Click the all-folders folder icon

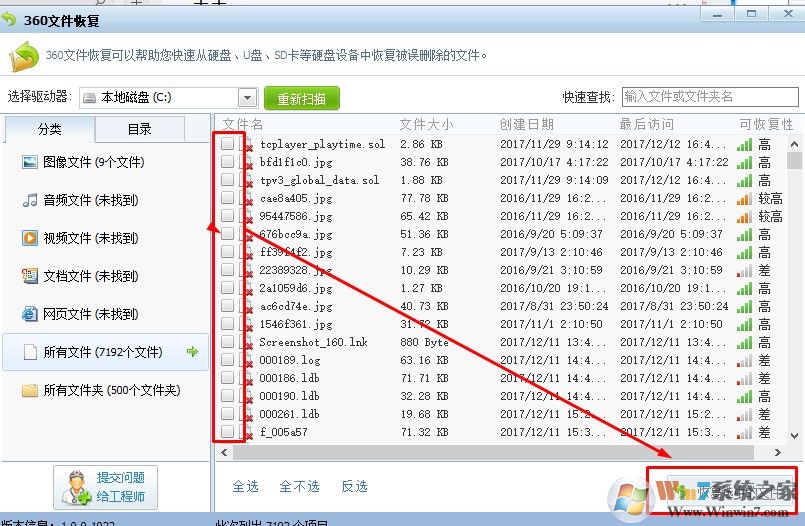pyautogui.click(x=30, y=391)
